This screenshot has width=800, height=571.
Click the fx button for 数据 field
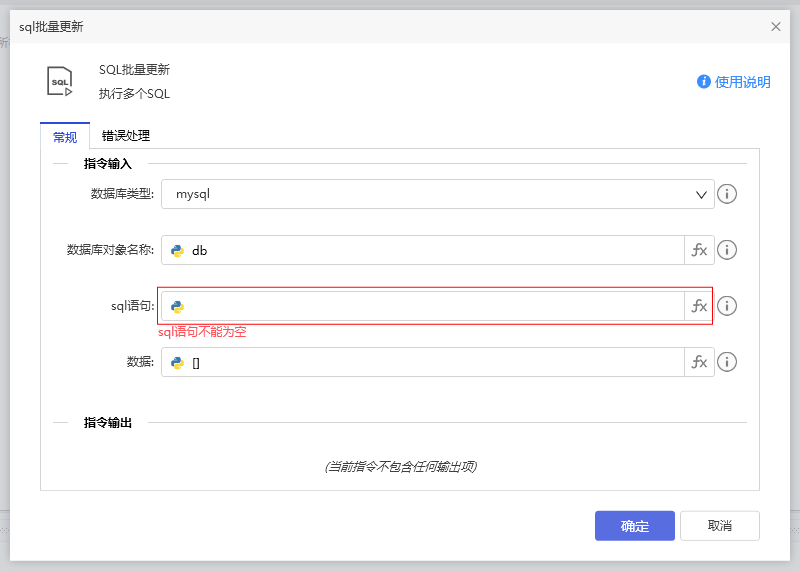(699, 362)
